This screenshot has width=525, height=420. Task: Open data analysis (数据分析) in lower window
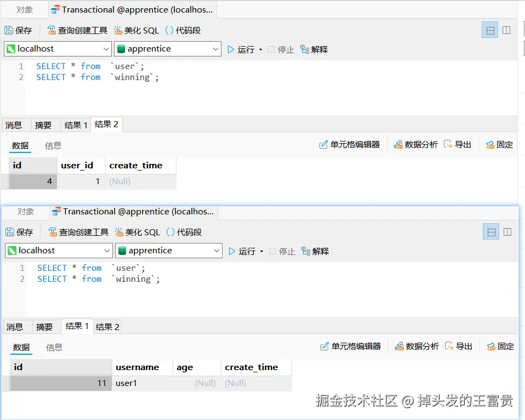click(x=417, y=347)
